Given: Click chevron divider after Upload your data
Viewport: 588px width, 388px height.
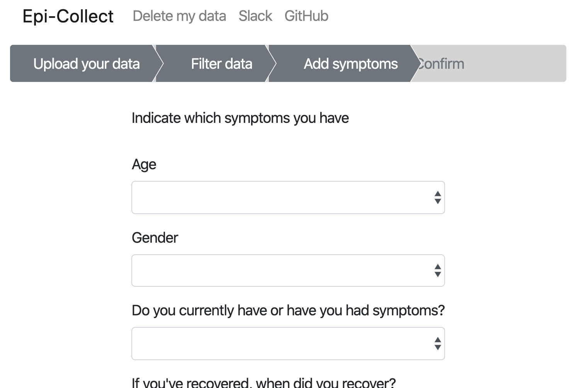Looking at the screenshot, I should click(158, 64).
